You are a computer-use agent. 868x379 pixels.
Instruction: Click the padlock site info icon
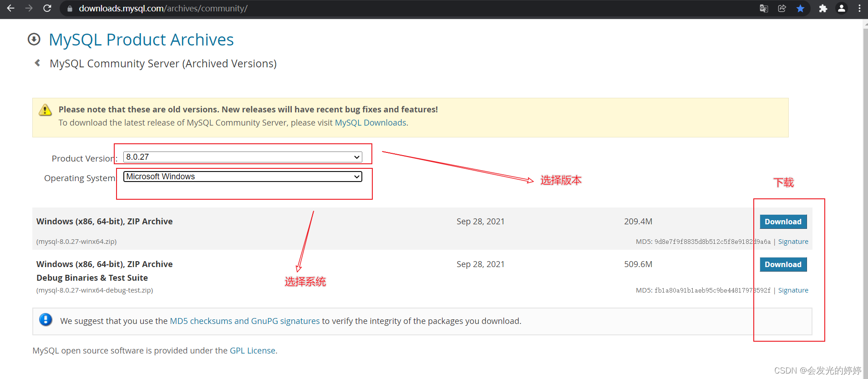(x=70, y=9)
